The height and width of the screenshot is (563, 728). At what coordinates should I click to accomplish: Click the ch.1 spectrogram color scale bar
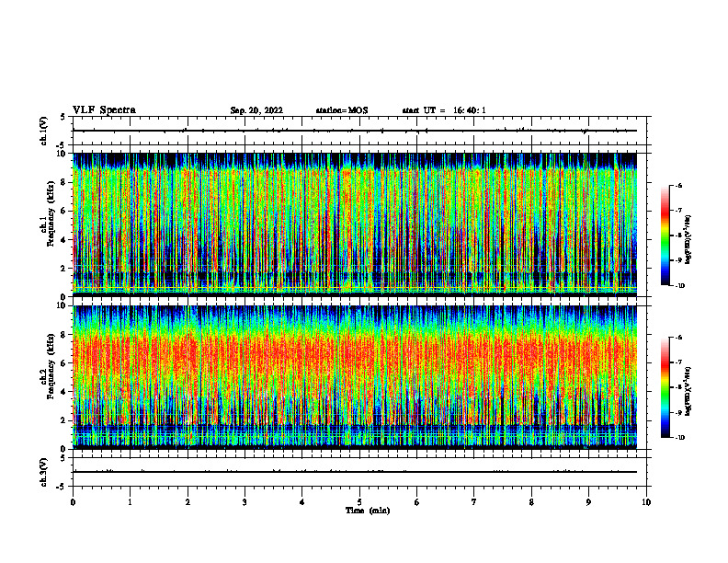click(x=665, y=236)
